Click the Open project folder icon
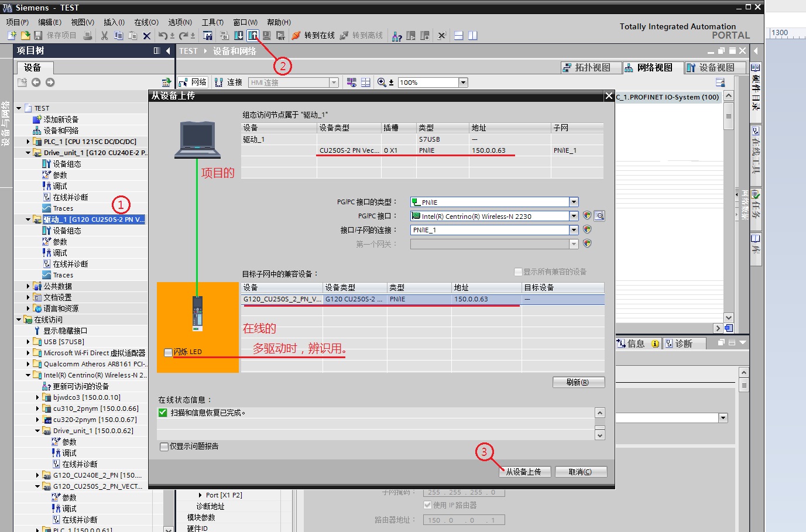806x532 pixels. [x=26, y=36]
